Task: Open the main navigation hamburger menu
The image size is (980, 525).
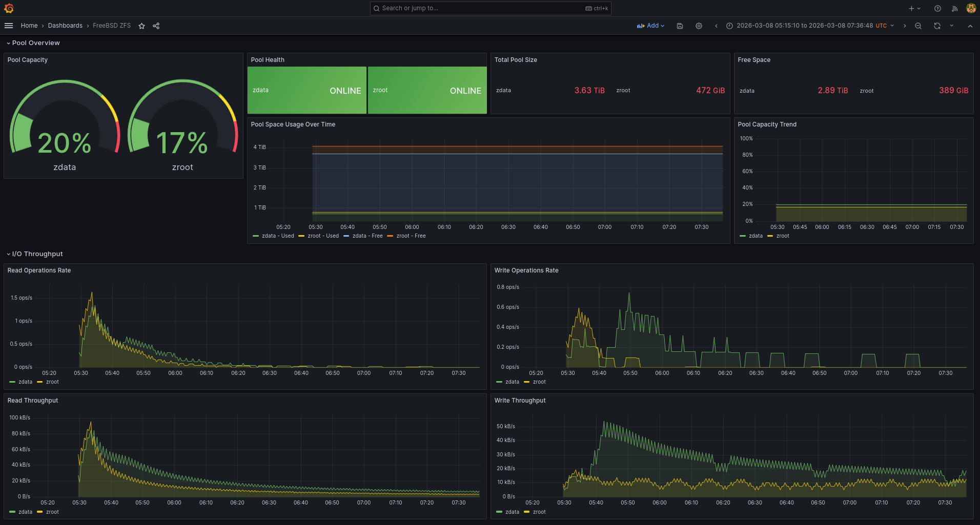Action: (x=8, y=26)
